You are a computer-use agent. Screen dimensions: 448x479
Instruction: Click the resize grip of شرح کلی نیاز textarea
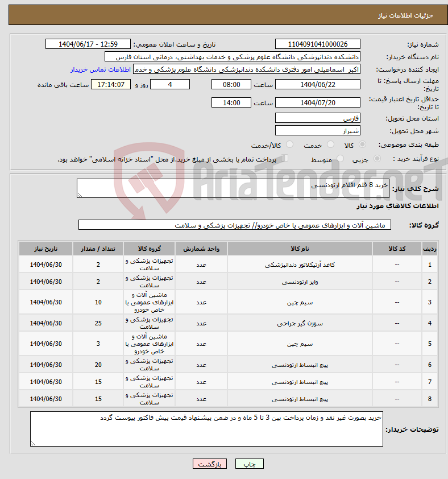point(80,195)
